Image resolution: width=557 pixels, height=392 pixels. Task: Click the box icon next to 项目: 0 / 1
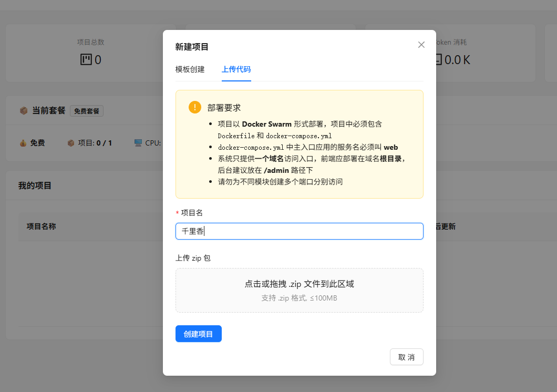[71, 143]
